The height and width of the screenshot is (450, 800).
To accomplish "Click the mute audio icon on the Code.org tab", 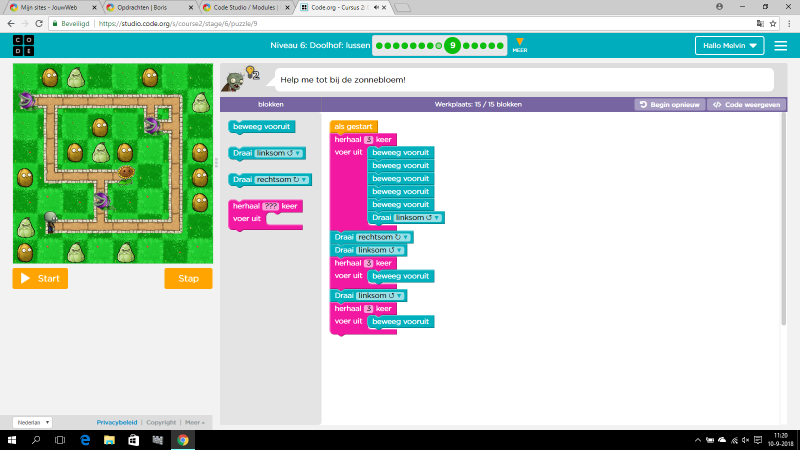I will point(376,8).
